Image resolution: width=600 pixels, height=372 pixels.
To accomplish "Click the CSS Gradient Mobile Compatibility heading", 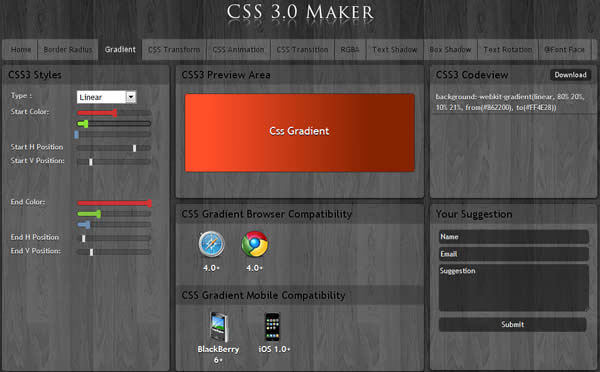I will [263, 295].
